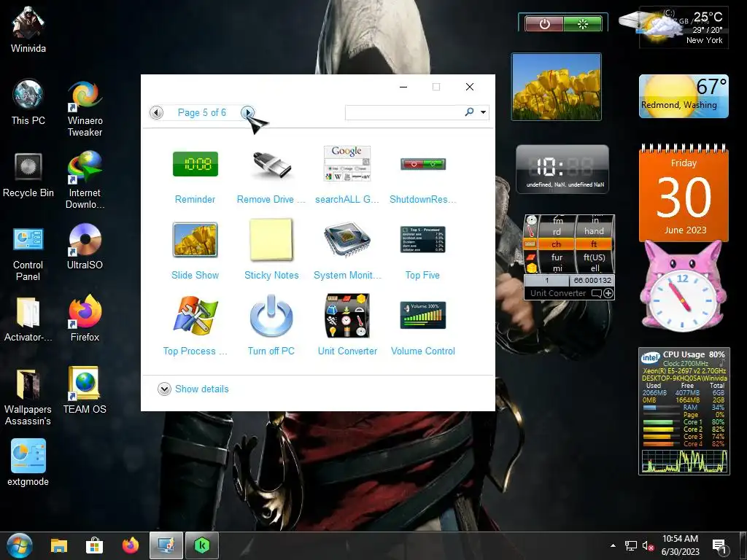
Task: Select the 'ft(US)' unit in converter
Action: 594,257
